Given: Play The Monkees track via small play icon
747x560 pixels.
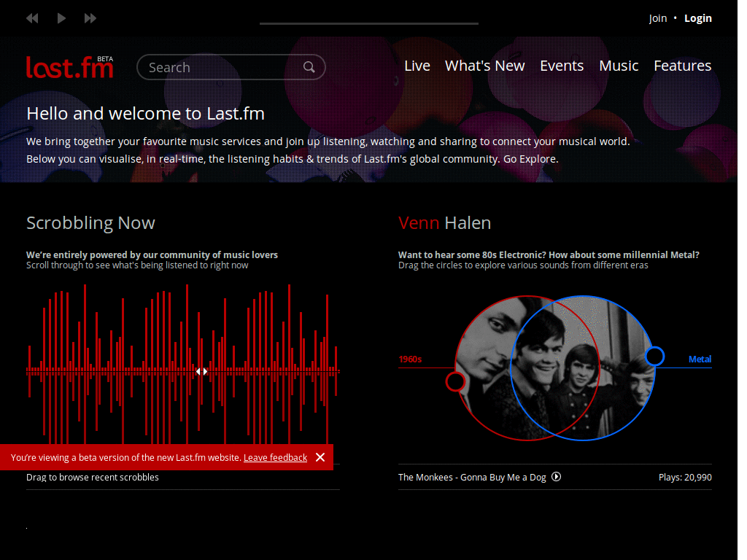Looking at the screenshot, I should click(556, 477).
